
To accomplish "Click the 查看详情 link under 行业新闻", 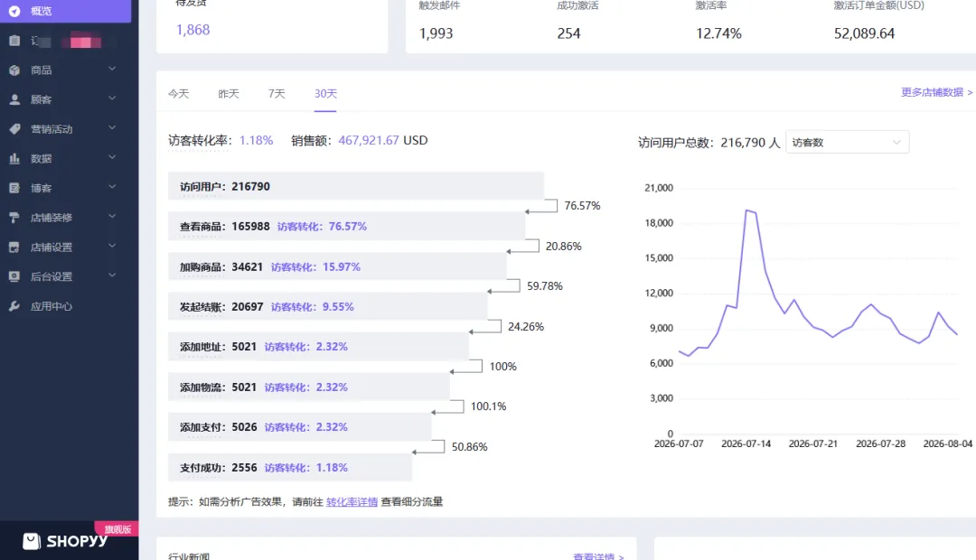I will 598,556.
